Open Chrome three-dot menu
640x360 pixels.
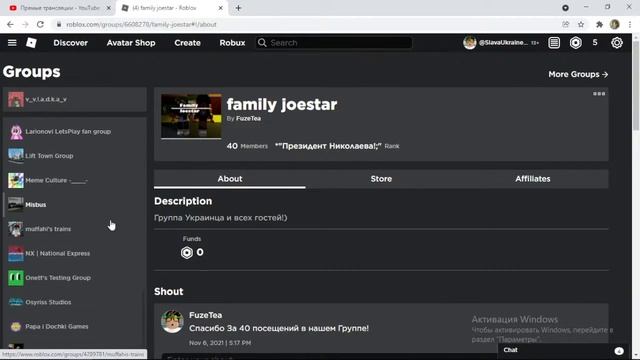tap(630, 24)
